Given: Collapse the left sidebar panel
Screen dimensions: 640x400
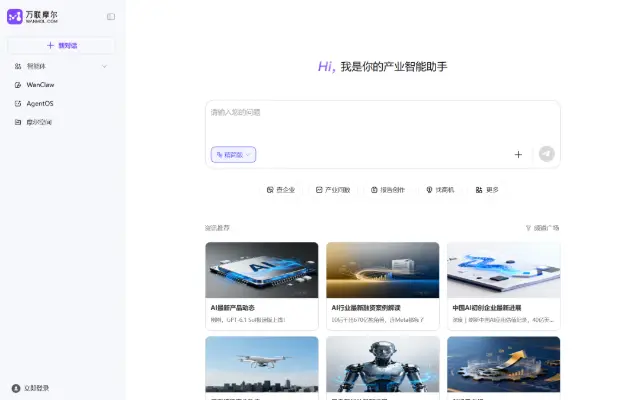Looking at the screenshot, I should tap(111, 17).
